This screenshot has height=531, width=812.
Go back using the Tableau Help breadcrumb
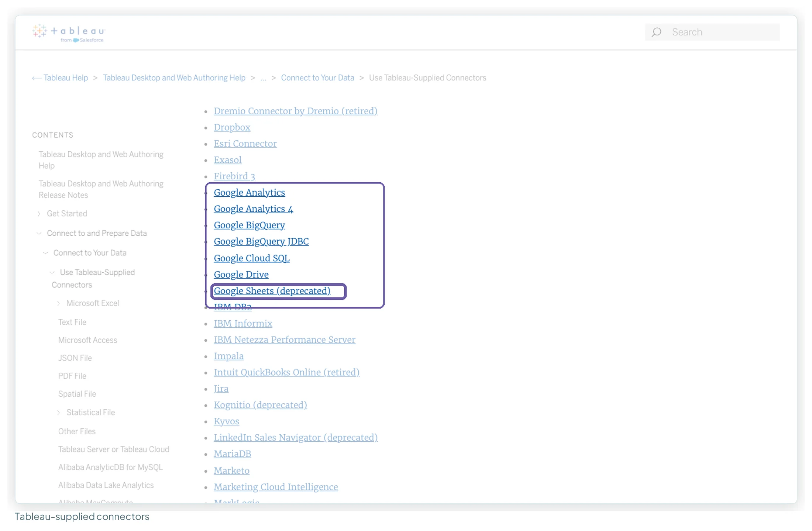[65, 78]
